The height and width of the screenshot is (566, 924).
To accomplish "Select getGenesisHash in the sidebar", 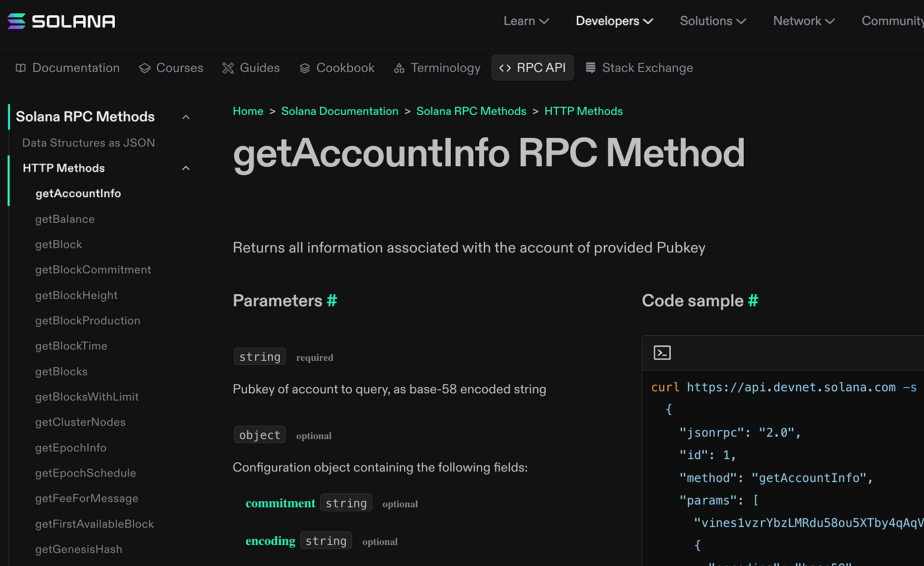I will [x=79, y=550].
